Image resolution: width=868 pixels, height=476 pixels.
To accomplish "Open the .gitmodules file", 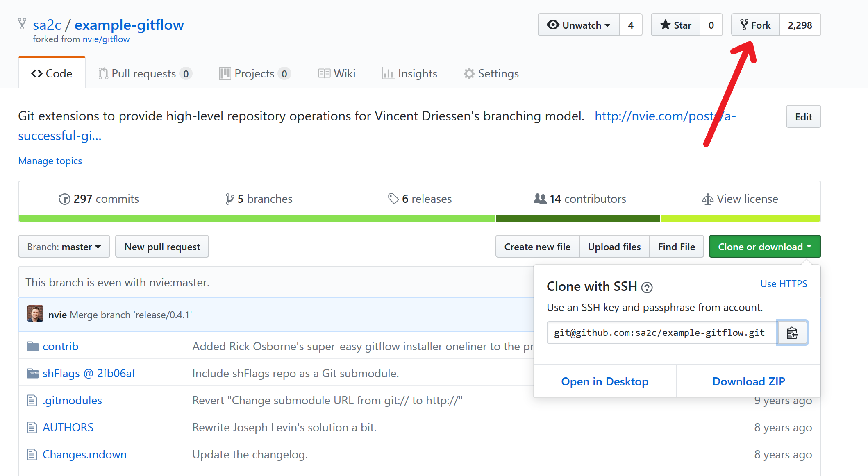I will click(72, 401).
